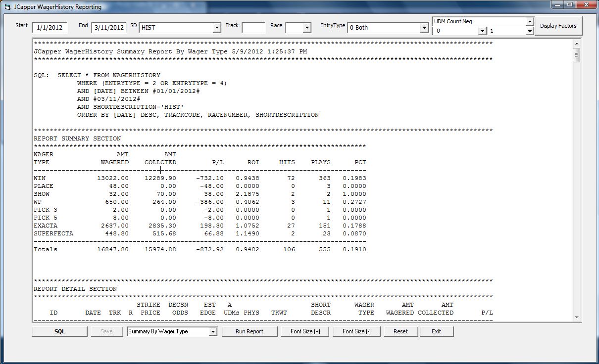Run the report with Run Report
This screenshot has height=364, width=599.
pos(250,331)
